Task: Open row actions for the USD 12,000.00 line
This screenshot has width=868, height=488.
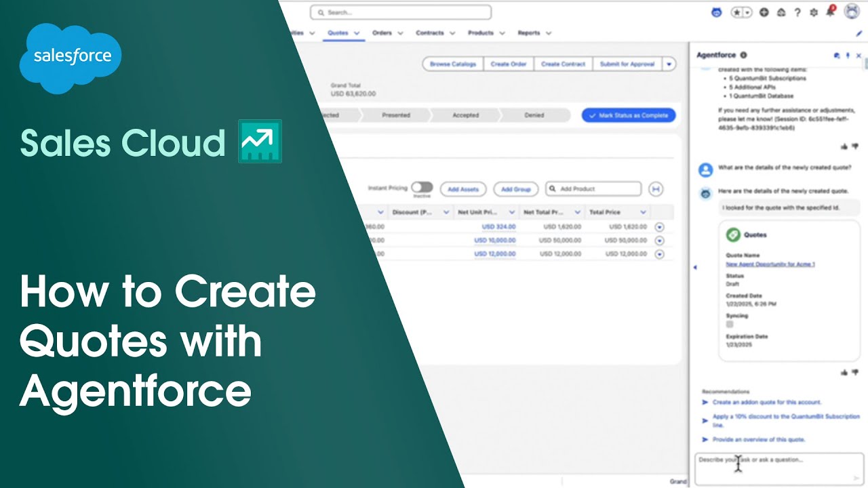Action: (659, 254)
